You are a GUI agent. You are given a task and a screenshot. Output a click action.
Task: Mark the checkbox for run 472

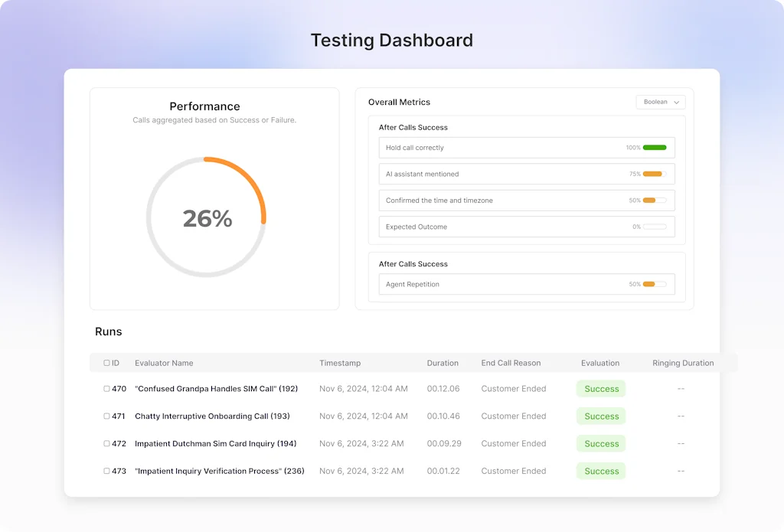coord(106,444)
